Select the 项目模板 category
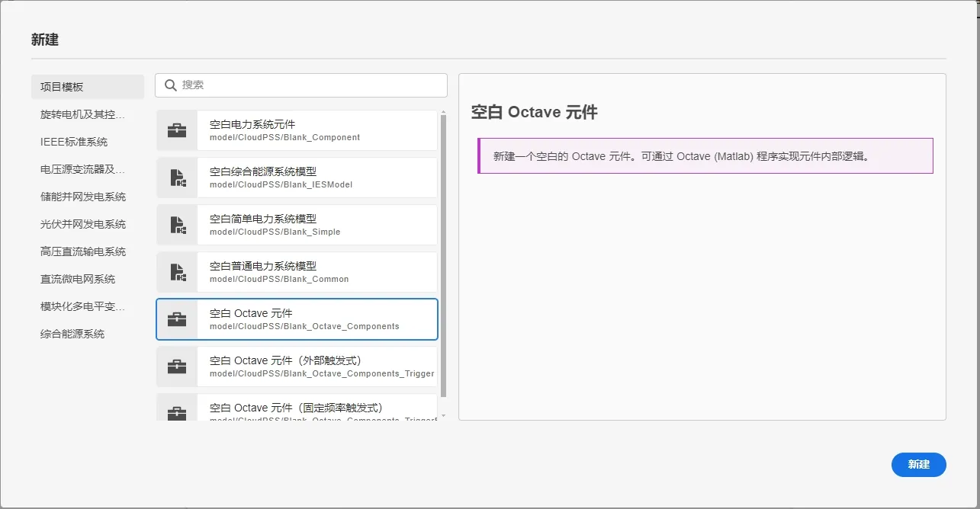Viewport: 980px width, 509px height. (87, 86)
